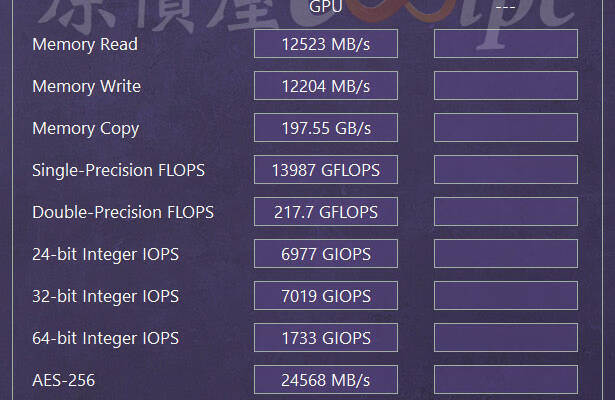Screen dimensions: 615x400
Task: Click empty second-column box for Single-Precision FLOPS
Action: pos(506,169)
